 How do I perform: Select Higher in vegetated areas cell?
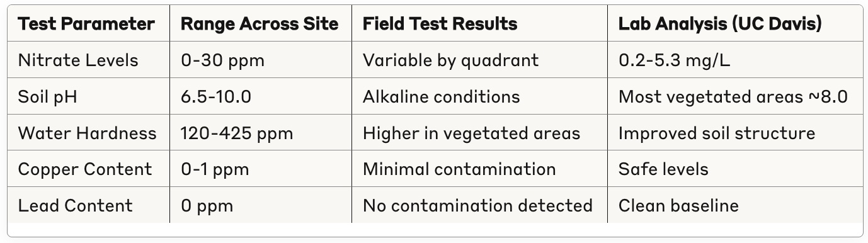471,133
